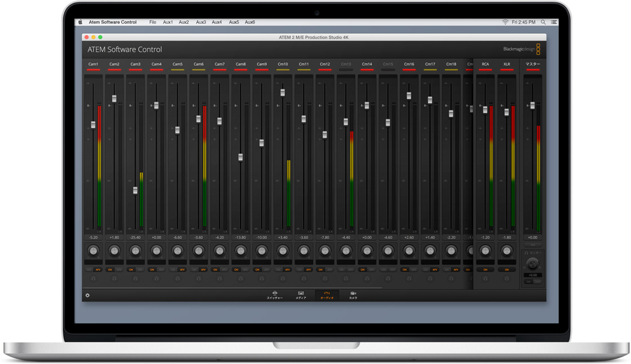631x364 pixels.
Task: Switch to the カメラ tab
Action: point(353,295)
